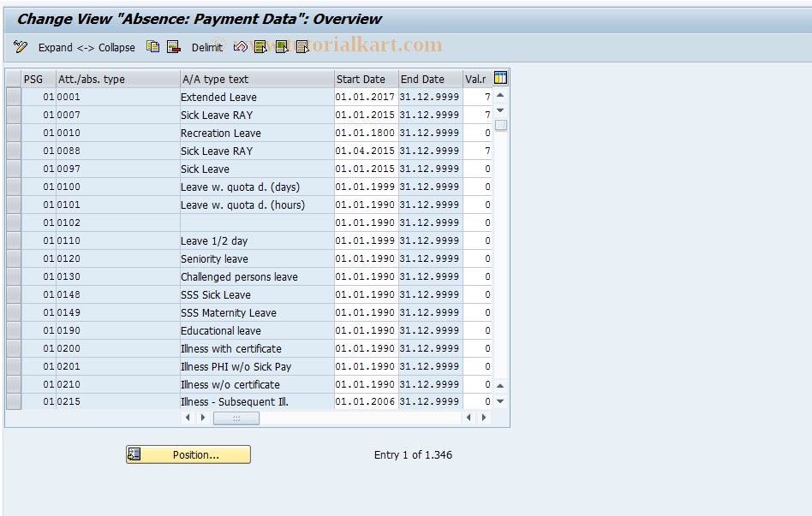Click the cell 'Illness with certificate'
Viewport: 812px width, 516px height.
(x=257, y=349)
